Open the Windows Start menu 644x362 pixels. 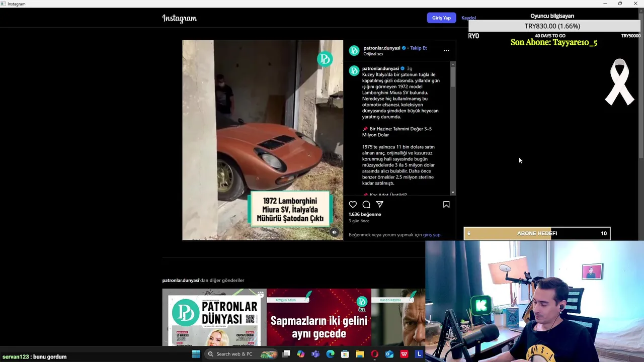(196, 354)
